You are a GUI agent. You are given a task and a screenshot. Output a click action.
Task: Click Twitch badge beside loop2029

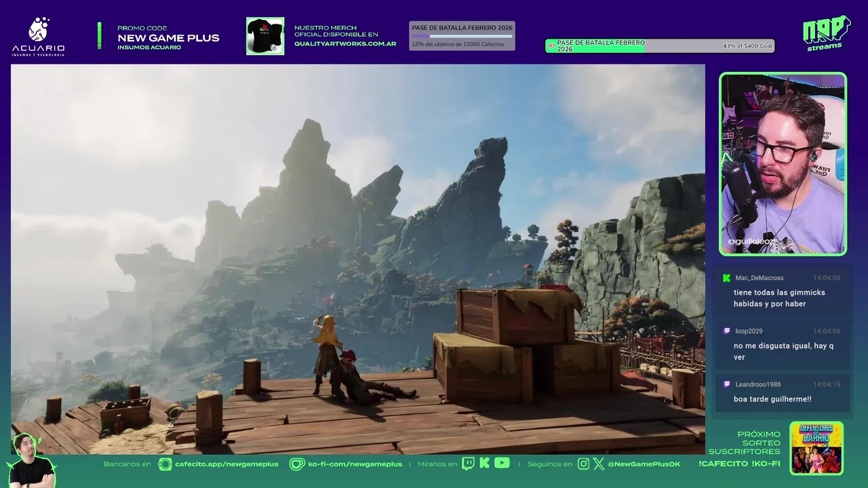[x=726, y=331]
